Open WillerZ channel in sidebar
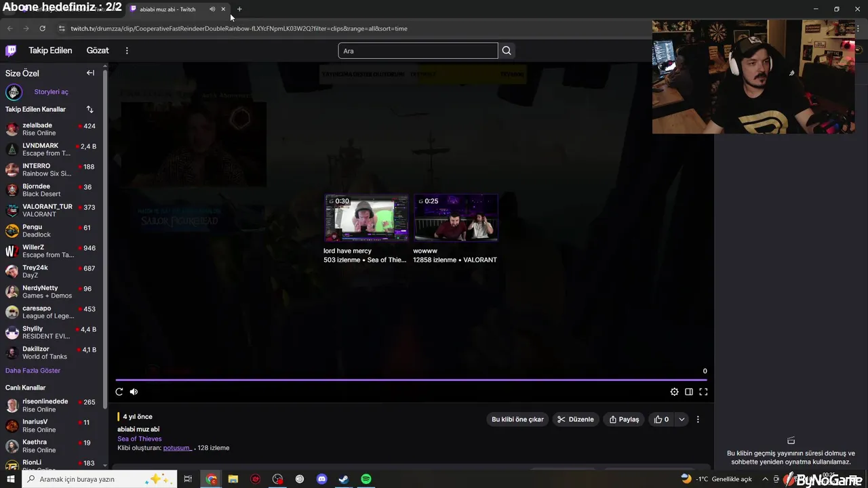This screenshot has width=868, height=488. pyautogui.click(x=51, y=251)
